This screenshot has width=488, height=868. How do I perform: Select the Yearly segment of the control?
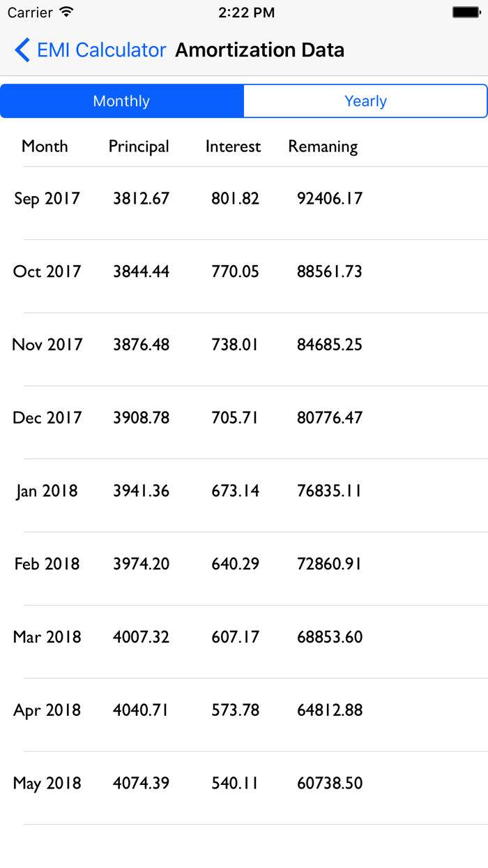(365, 100)
